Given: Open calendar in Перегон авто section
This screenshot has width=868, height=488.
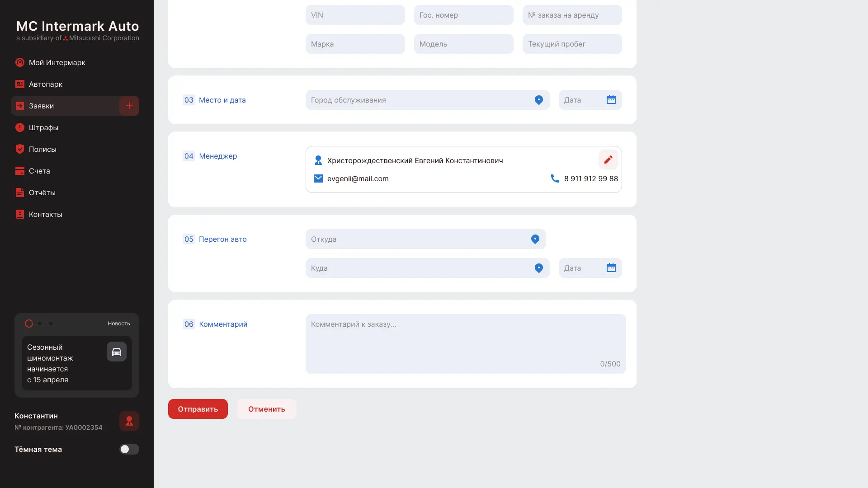Looking at the screenshot, I should point(611,268).
